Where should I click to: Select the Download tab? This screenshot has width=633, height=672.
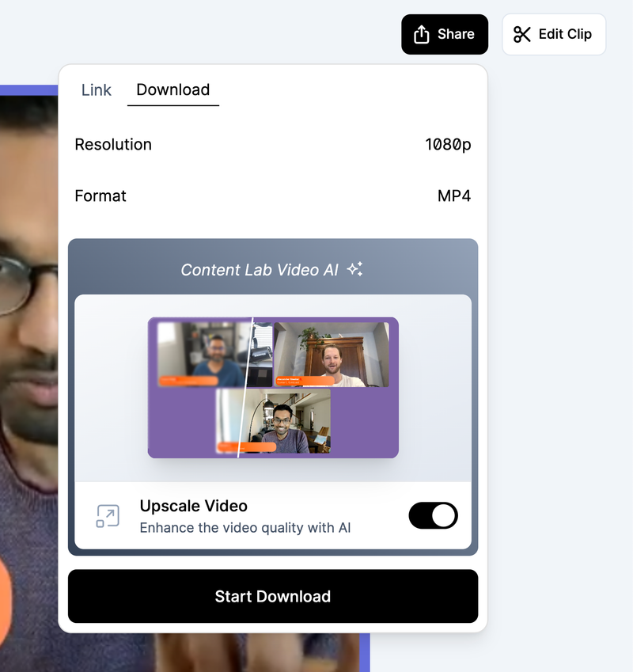point(172,90)
